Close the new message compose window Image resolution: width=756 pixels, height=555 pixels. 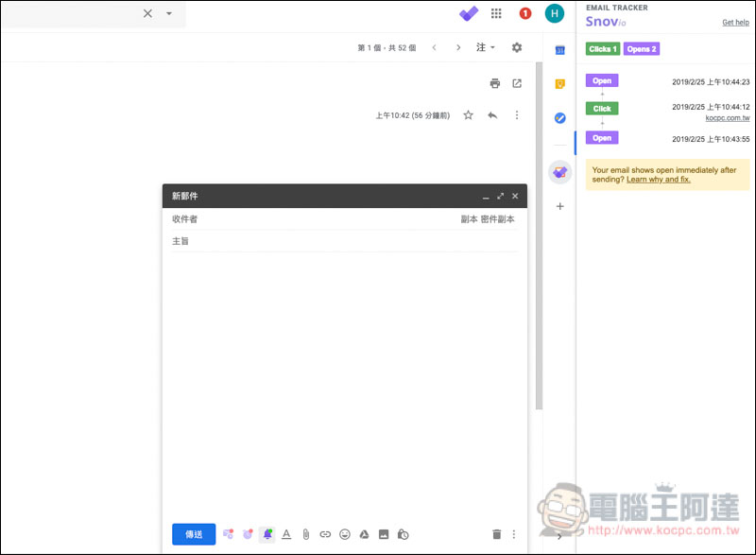(515, 197)
